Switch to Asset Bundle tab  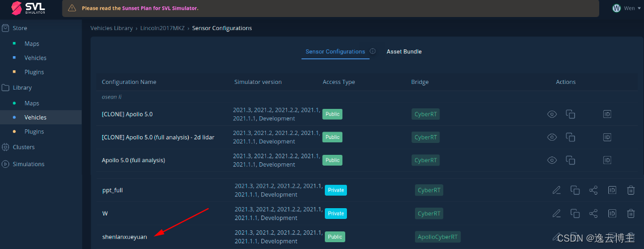404,52
